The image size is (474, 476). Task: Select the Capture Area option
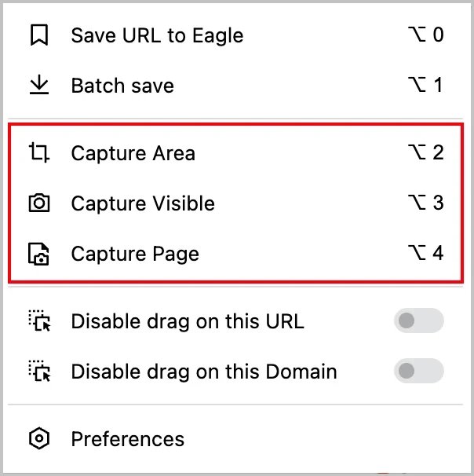click(235, 152)
